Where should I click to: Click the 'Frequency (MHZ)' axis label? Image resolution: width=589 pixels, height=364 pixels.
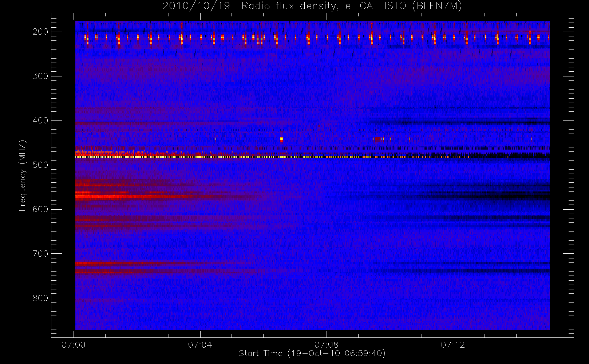(23, 175)
